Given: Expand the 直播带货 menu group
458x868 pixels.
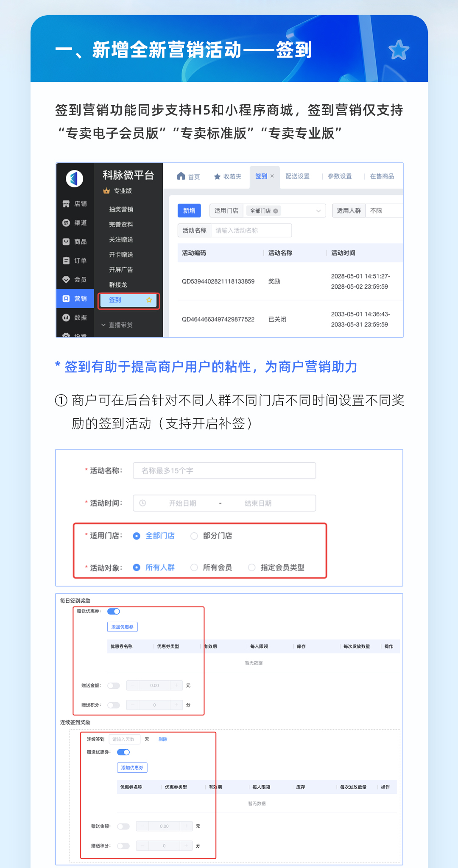Looking at the screenshot, I should [x=103, y=325].
